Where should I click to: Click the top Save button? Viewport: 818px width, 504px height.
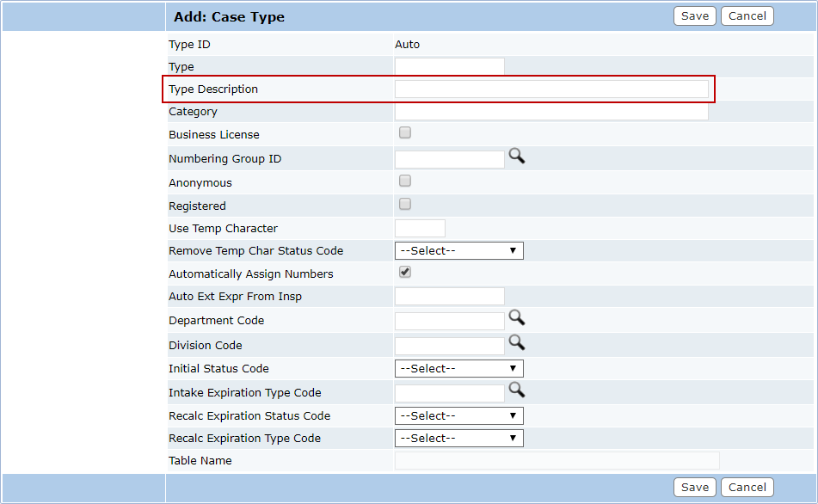694,16
